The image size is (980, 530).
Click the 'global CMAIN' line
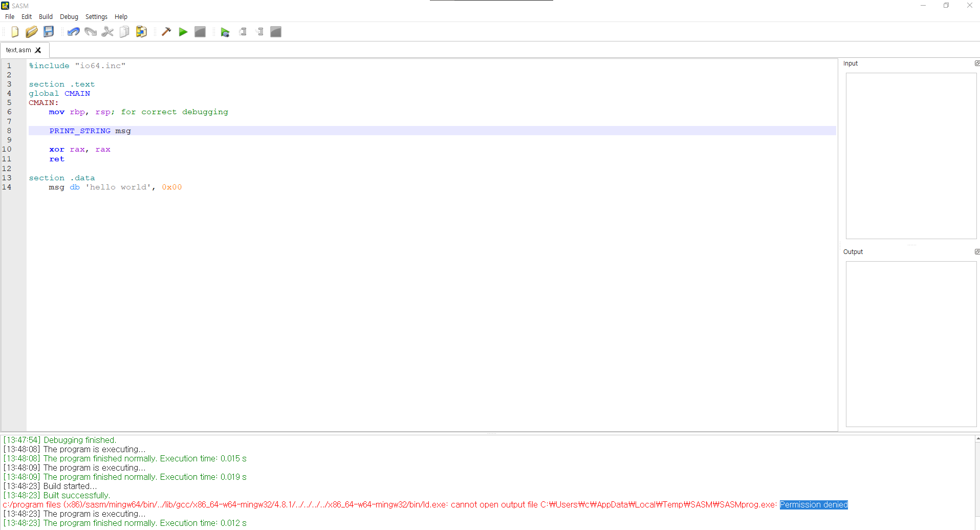click(x=59, y=94)
